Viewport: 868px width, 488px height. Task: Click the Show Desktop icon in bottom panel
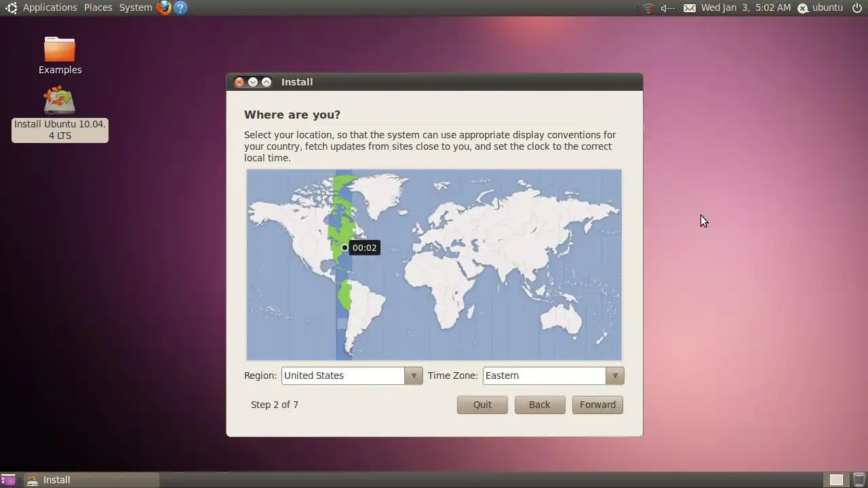tap(9, 480)
